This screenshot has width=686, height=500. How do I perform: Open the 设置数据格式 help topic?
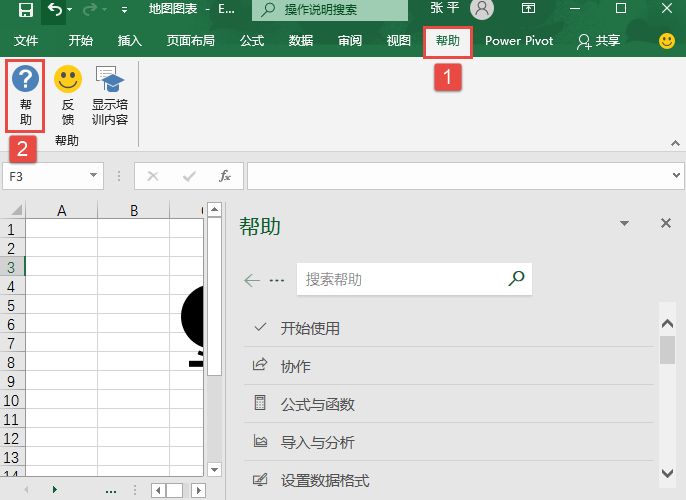[449, 480]
